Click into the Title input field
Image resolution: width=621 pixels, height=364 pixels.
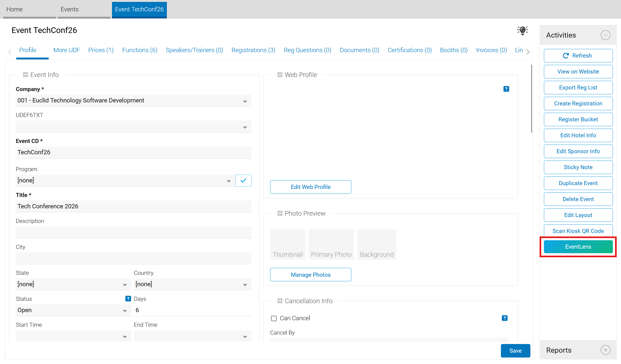point(134,206)
